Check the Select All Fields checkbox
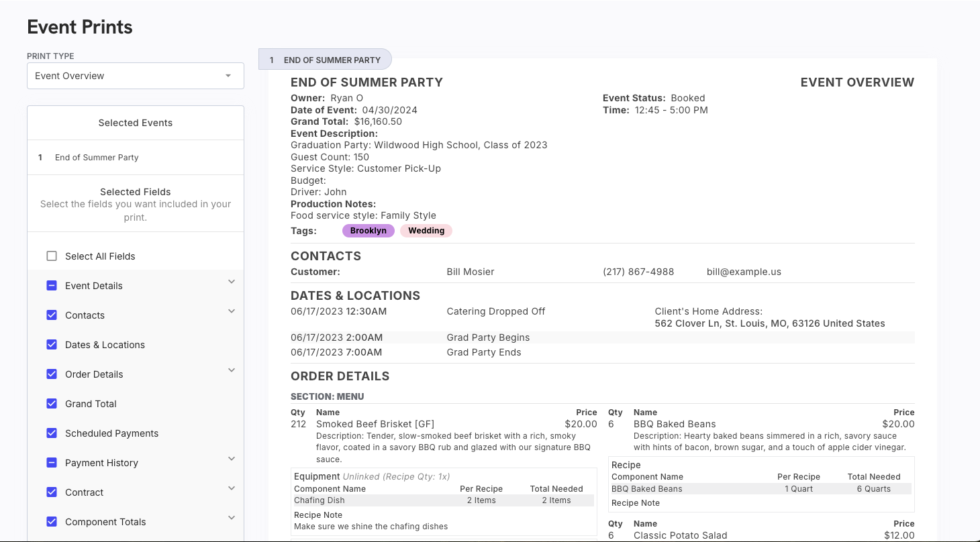980x542 pixels. (52, 256)
